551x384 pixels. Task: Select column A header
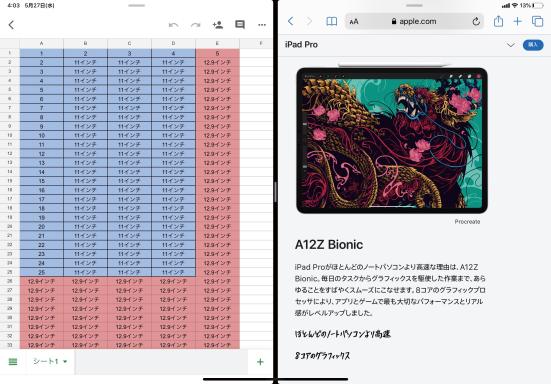(41, 43)
